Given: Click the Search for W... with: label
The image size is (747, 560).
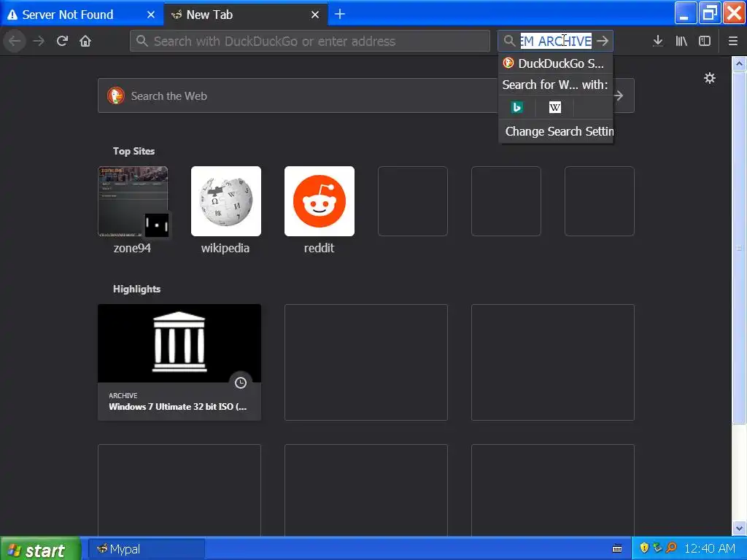Looking at the screenshot, I should pyautogui.click(x=555, y=85).
